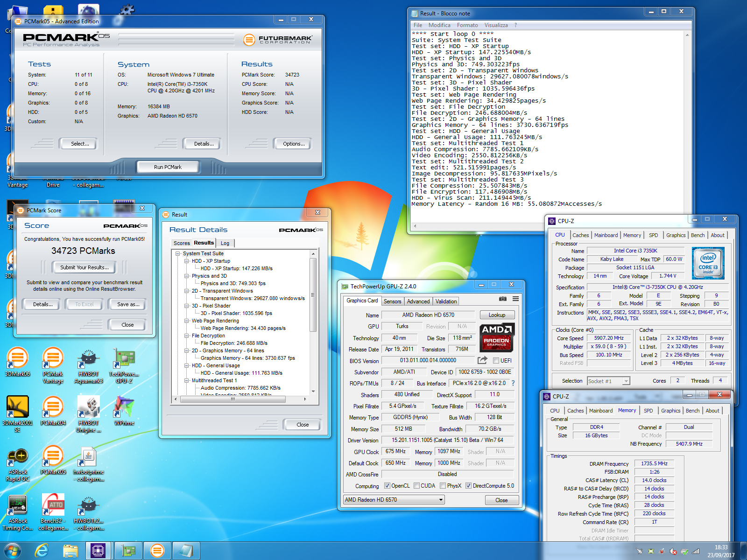Open the Windows Start menu orb
This screenshot has width=747, height=560.
[x=12, y=551]
